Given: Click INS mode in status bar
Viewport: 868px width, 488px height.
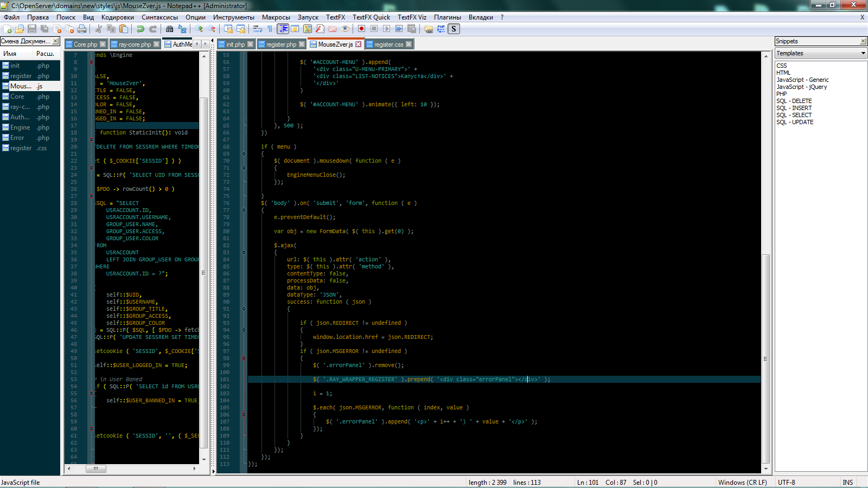Looking at the screenshot, I should pyautogui.click(x=847, y=482).
